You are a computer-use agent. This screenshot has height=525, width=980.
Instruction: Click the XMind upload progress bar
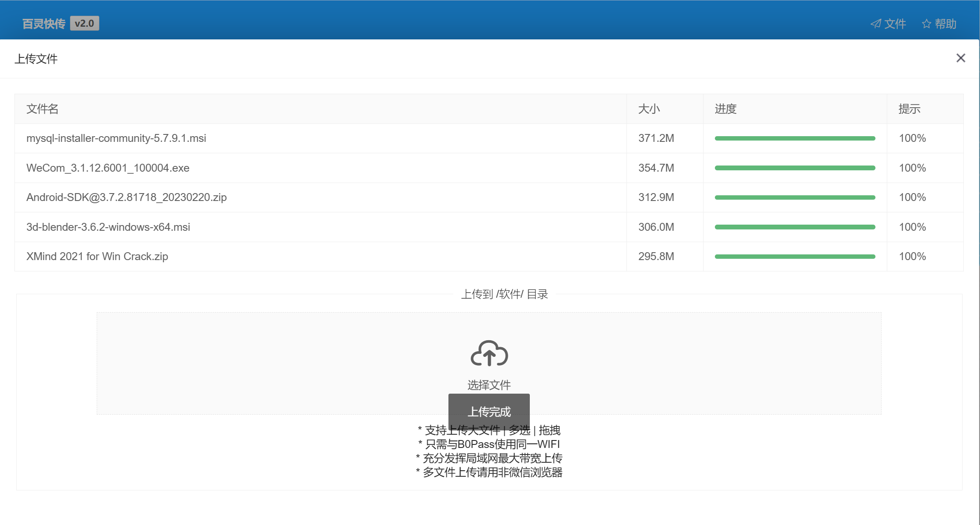(794, 257)
